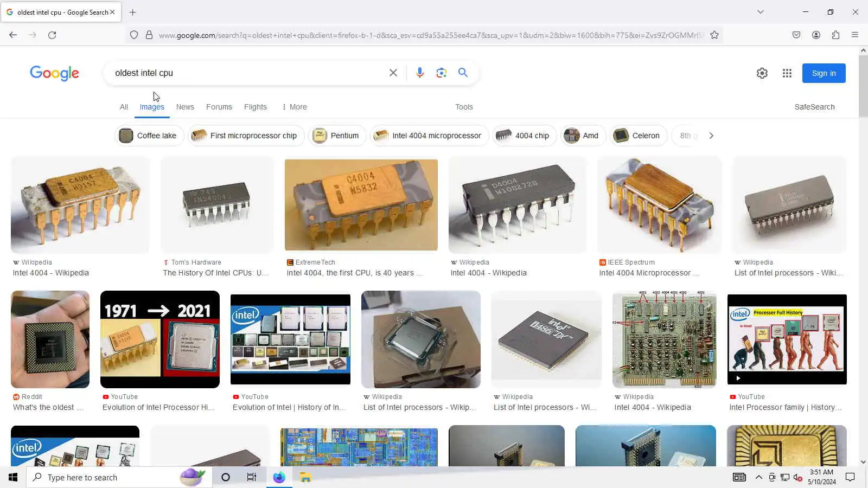
Task: Click the browser address bar URL
Action: click(431, 35)
